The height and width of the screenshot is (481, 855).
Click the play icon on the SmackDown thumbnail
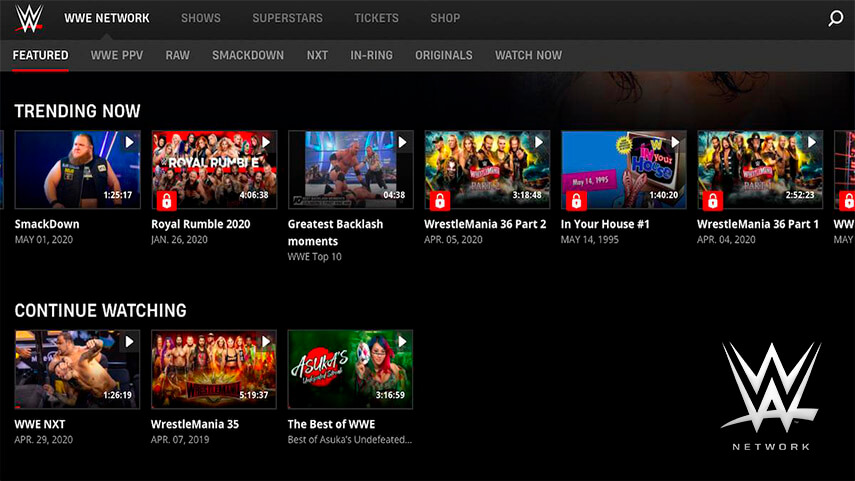(129, 142)
